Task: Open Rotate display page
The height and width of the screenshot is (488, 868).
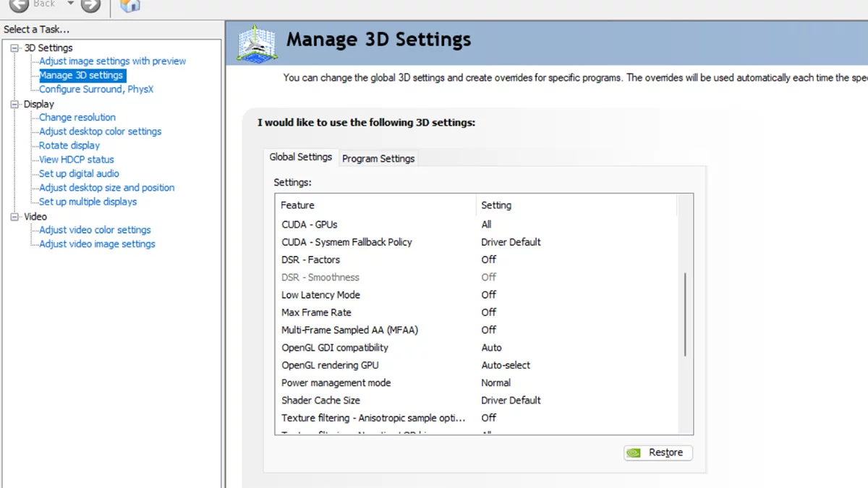Action: (69, 145)
